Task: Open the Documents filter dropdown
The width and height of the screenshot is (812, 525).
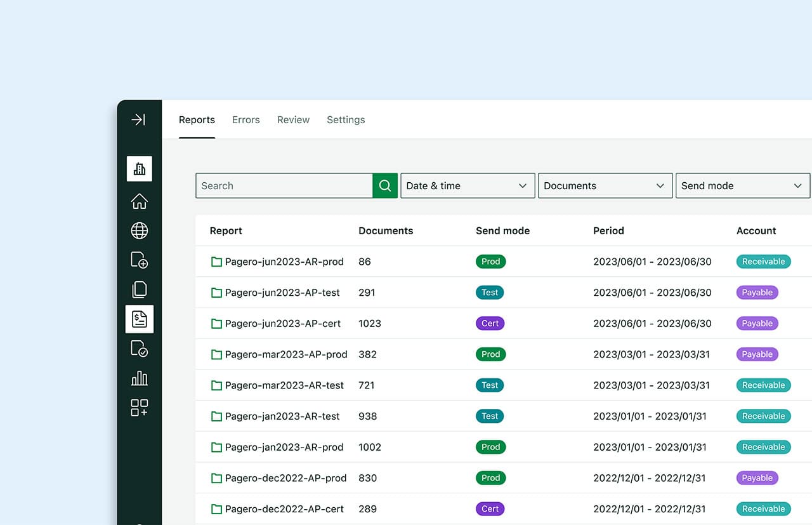Action: [605, 185]
